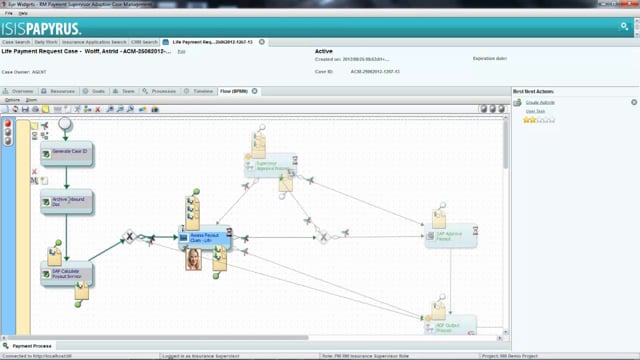Click the X gateway before SAP Approve Payout

(x=323, y=236)
